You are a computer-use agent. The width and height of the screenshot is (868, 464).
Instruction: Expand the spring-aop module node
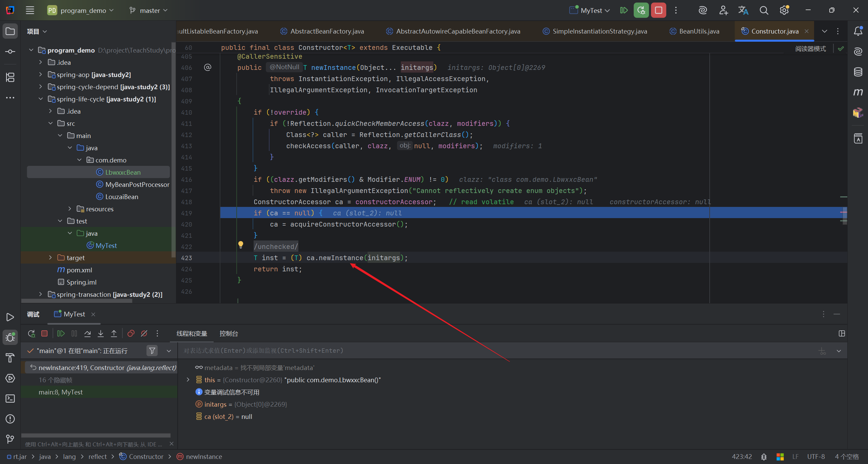coord(41,75)
